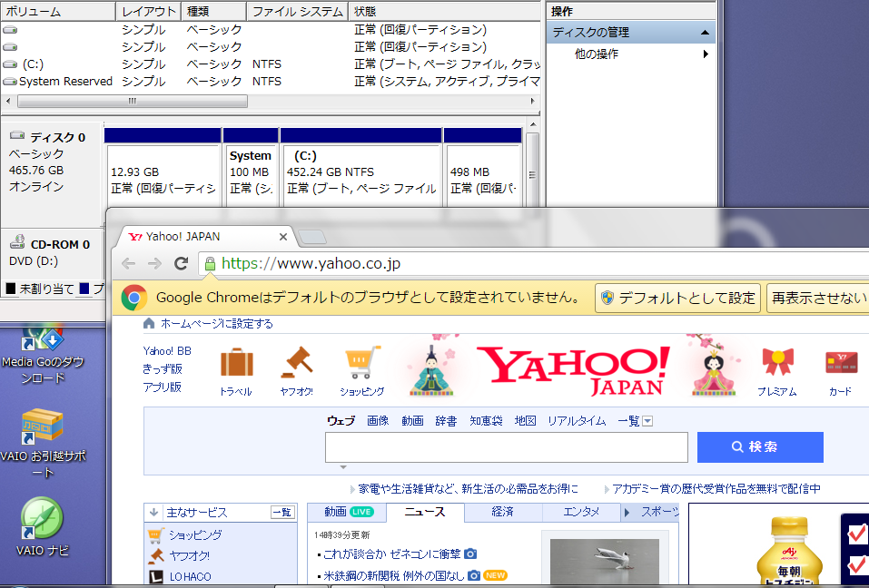Dismiss infobar with 再表示させない button
Image resolution: width=869 pixels, height=588 pixels.
point(818,298)
